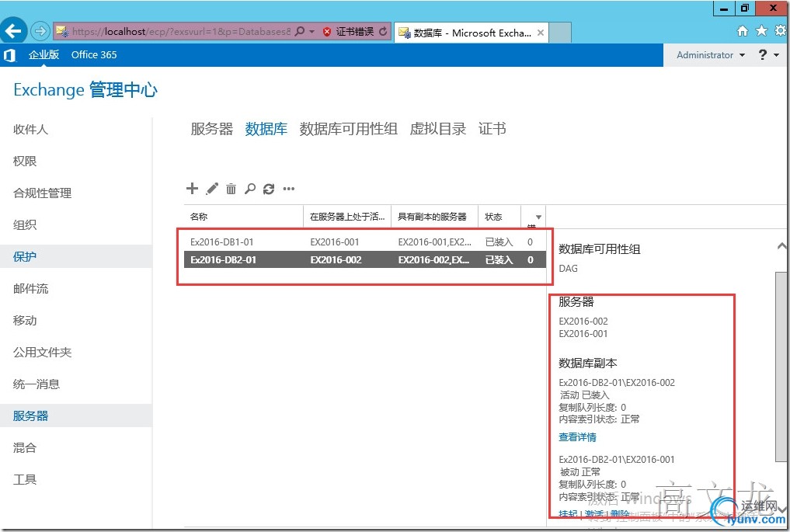Screen dimensions: 790x532
Task: Open the browser Tools gear icon
Action: [781, 31]
